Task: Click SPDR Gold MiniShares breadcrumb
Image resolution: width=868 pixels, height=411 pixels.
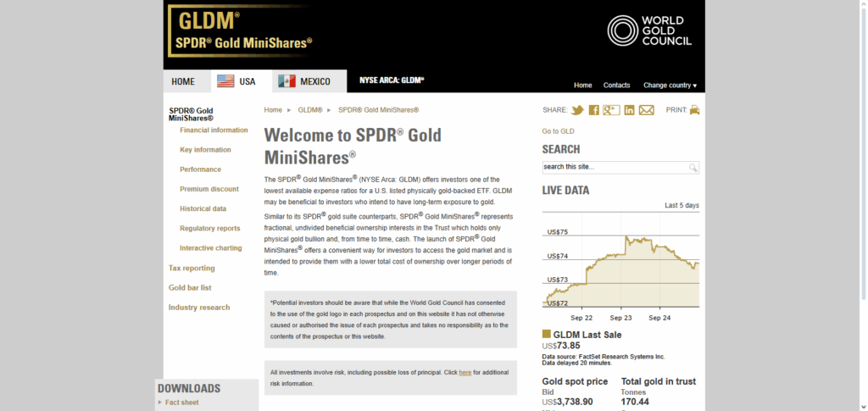Action: coord(379,110)
